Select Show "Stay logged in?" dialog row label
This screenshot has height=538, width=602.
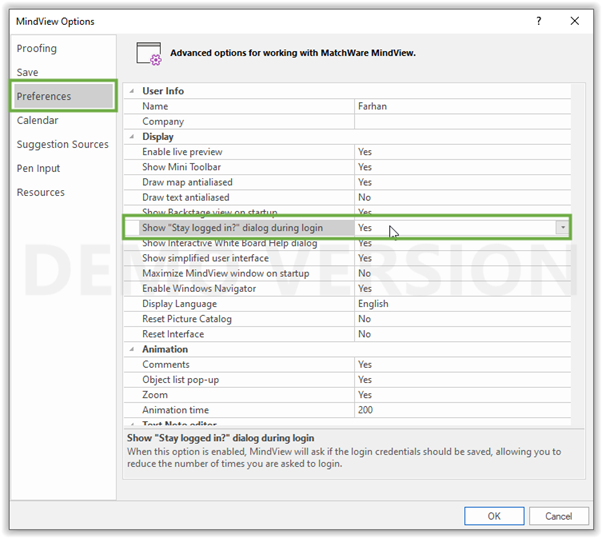pyautogui.click(x=232, y=228)
